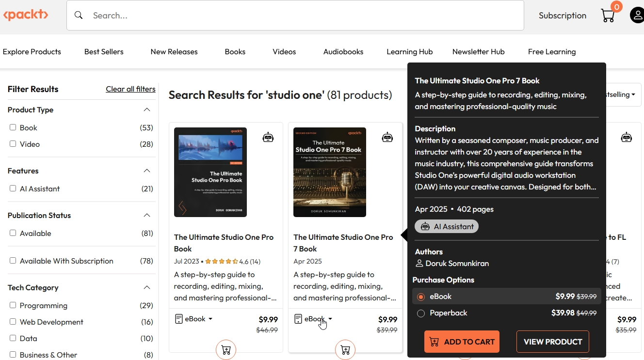
Task: Open the user account profile icon
Action: click(x=637, y=16)
